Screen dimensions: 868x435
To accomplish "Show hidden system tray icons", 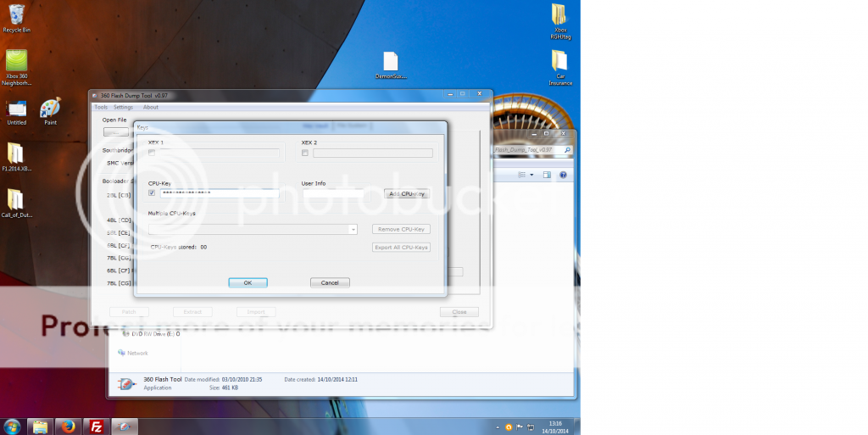I will pos(498,427).
